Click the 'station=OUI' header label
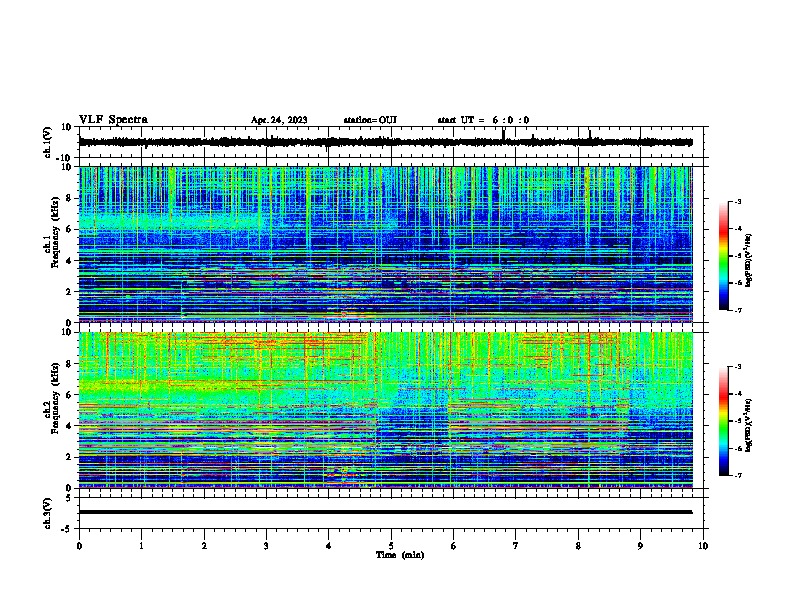 (370, 120)
